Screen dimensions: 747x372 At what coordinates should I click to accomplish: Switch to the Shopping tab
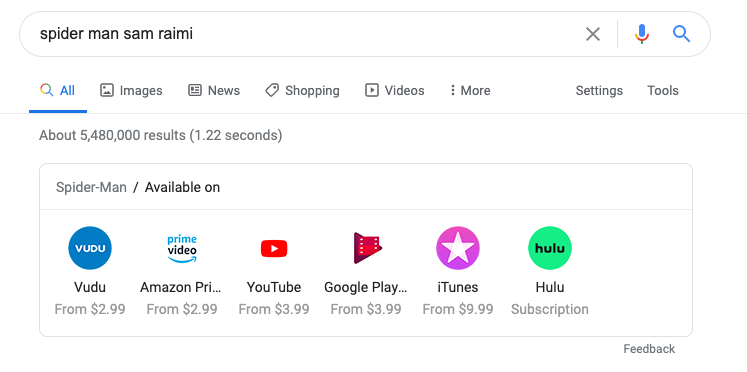[302, 90]
